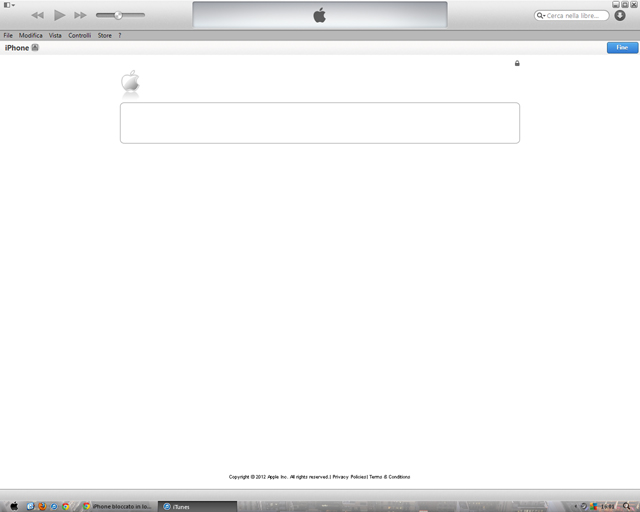
Task: Open the ? help menu
Action: click(x=120, y=36)
